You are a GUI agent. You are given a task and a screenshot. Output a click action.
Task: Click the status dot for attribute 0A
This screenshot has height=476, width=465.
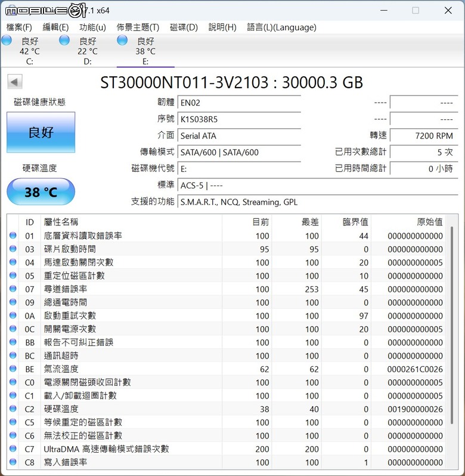pyautogui.click(x=13, y=316)
